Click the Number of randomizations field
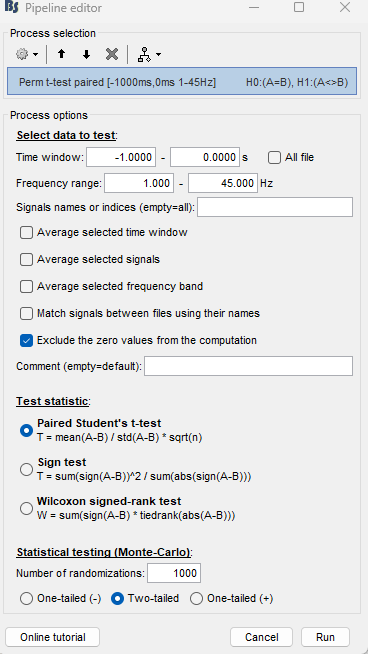The height and width of the screenshot is (654, 368). coord(174,573)
